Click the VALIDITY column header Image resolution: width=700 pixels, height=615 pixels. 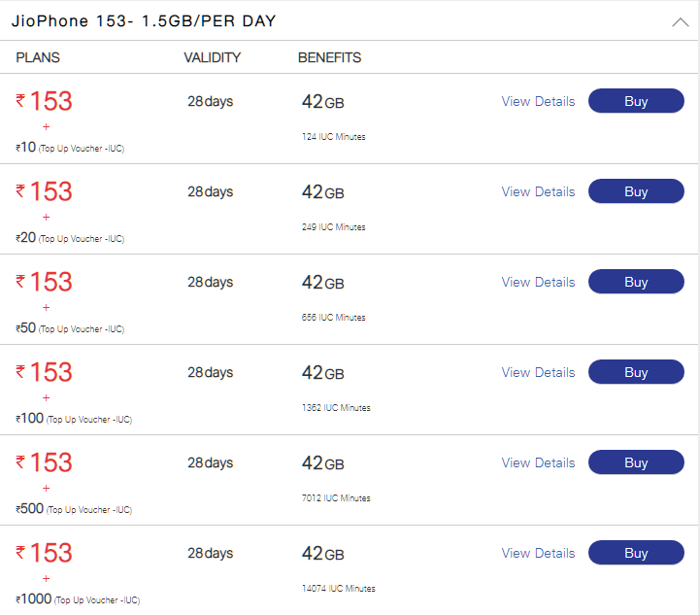tap(212, 57)
